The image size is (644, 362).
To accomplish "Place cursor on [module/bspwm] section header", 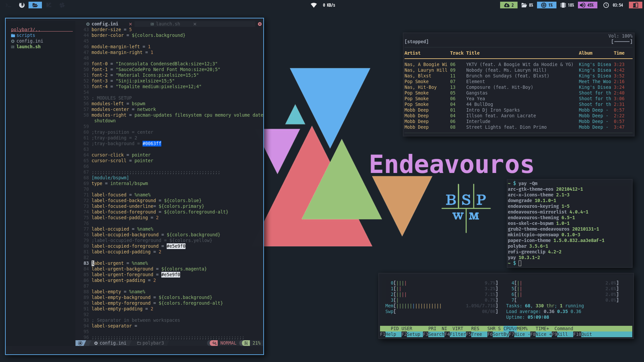I will point(110,178).
